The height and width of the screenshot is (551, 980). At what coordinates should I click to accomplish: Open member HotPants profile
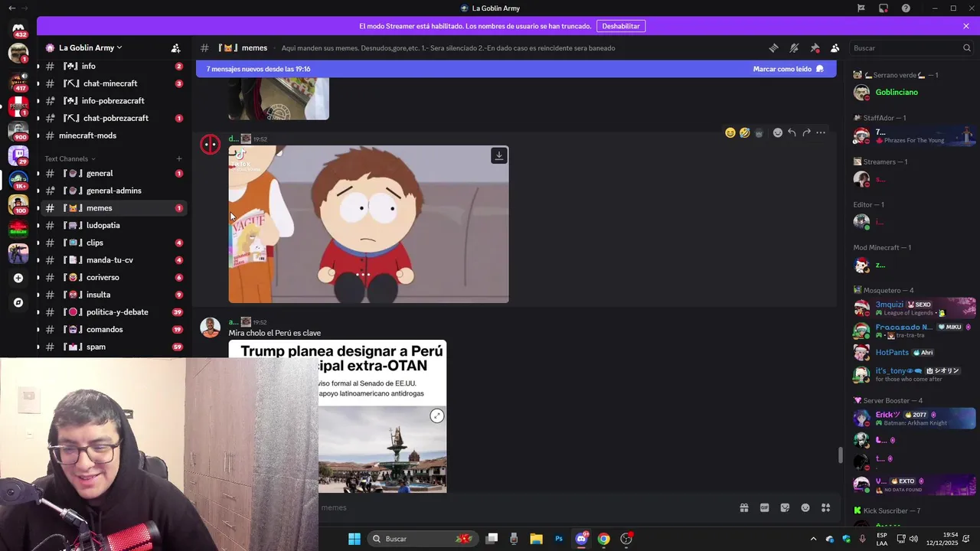pos(913,353)
